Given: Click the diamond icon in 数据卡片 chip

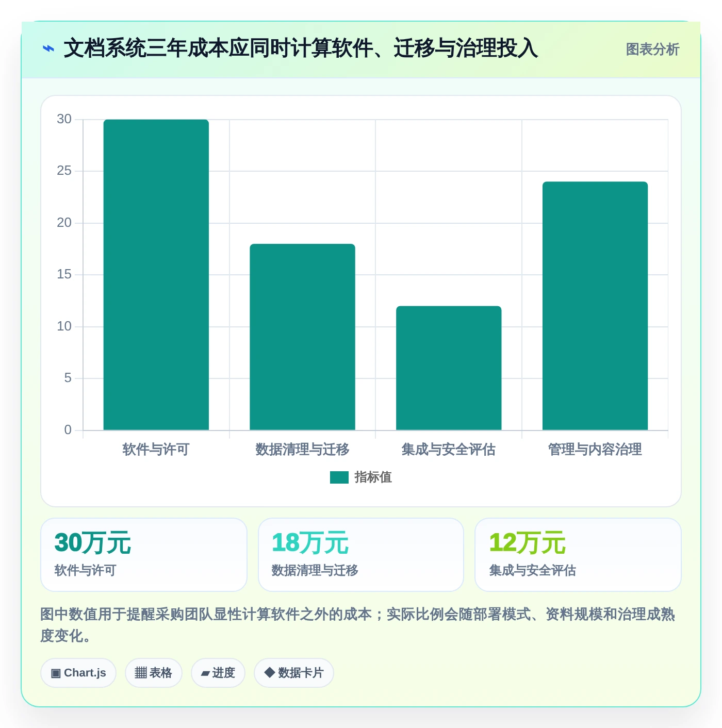Looking at the screenshot, I should (269, 672).
